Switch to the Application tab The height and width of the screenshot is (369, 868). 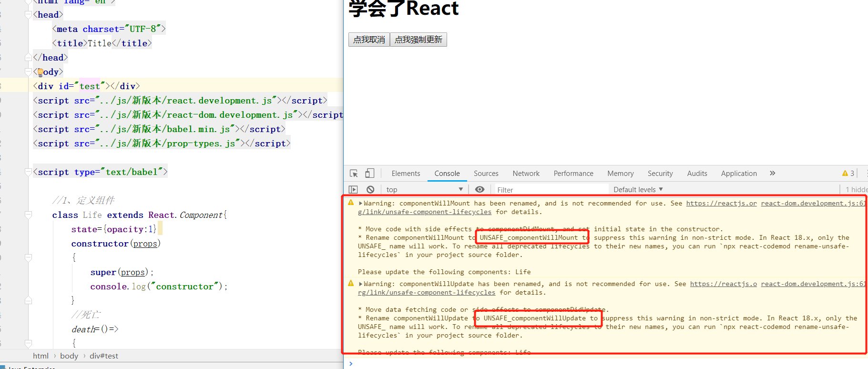(x=739, y=174)
